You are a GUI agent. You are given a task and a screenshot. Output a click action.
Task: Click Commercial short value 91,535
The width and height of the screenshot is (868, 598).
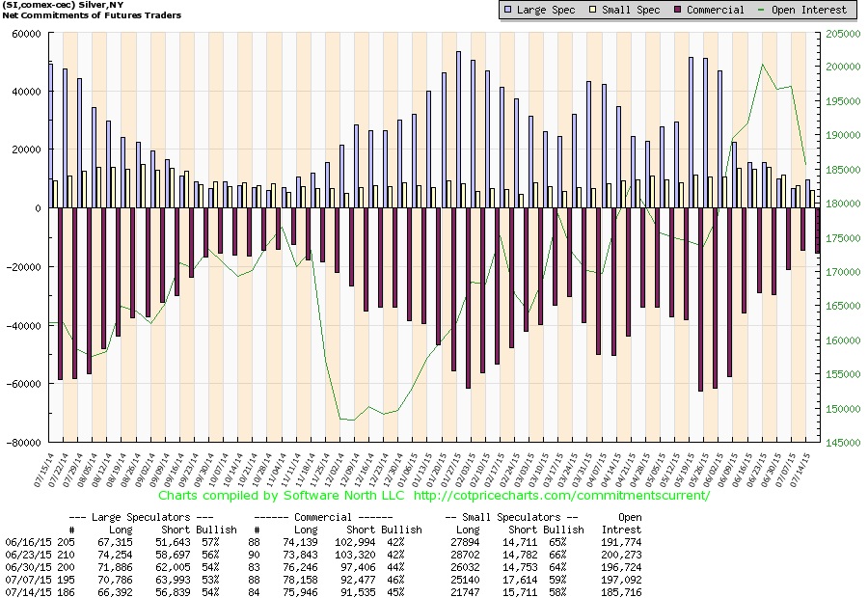pyautogui.click(x=358, y=592)
